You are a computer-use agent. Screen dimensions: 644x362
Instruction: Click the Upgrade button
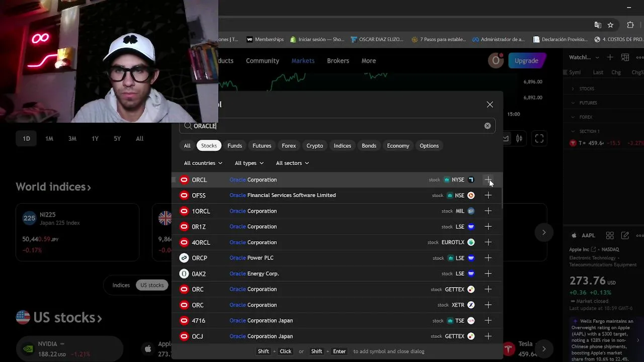(x=526, y=61)
